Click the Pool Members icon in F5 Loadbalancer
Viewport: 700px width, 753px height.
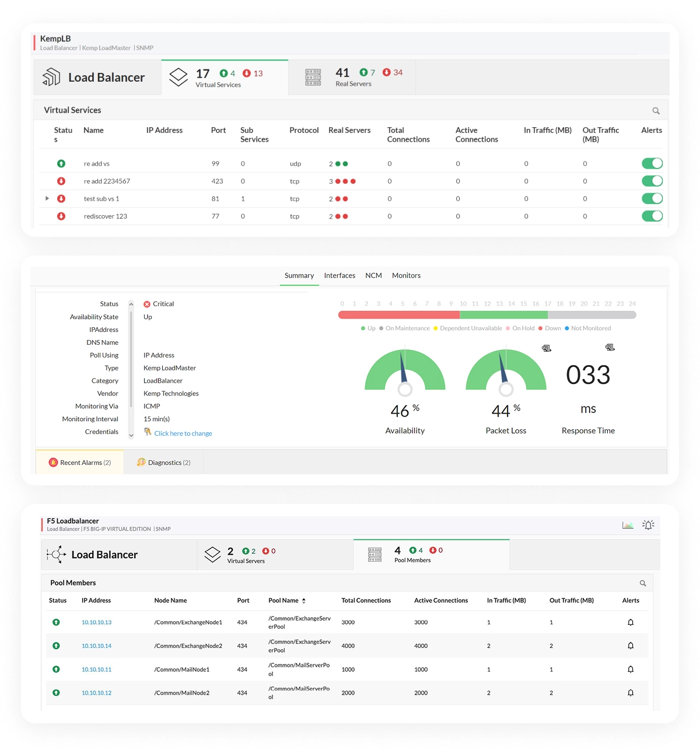point(375,554)
